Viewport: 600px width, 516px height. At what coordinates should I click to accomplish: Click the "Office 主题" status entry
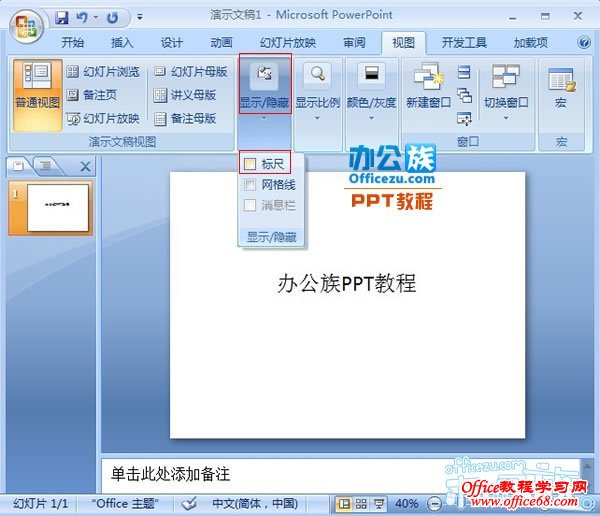point(125,504)
